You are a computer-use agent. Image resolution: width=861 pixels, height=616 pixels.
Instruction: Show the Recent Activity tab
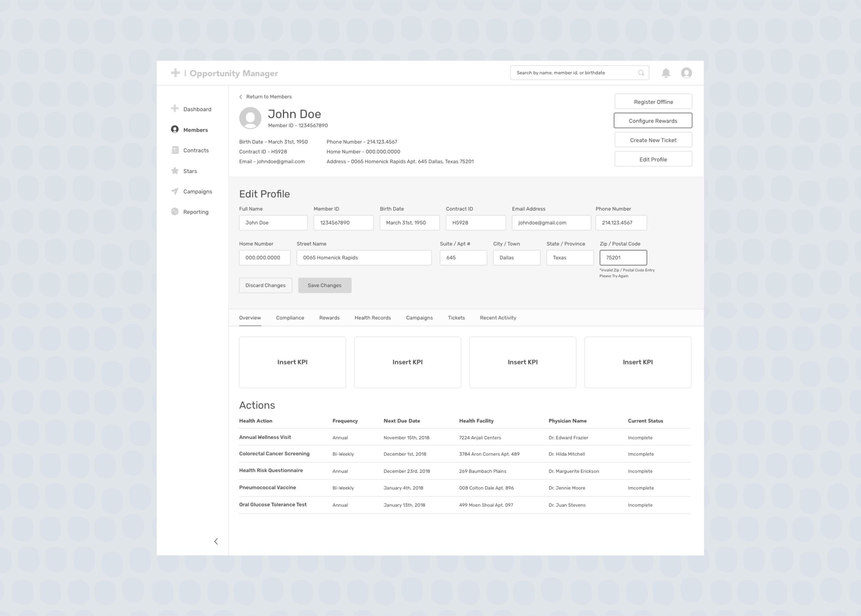click(498, 318)
